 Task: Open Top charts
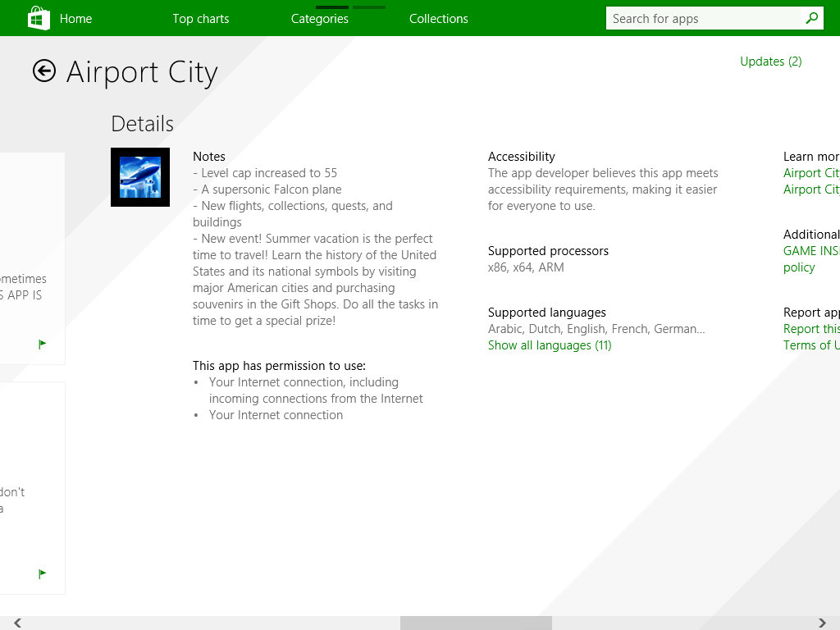201,19
